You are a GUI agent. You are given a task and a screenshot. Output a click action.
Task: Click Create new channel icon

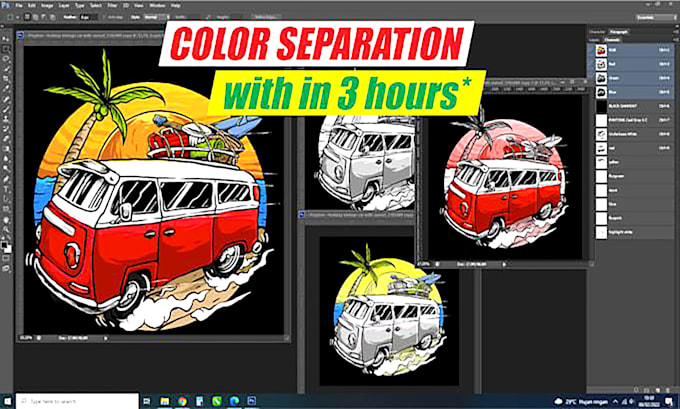657,390
